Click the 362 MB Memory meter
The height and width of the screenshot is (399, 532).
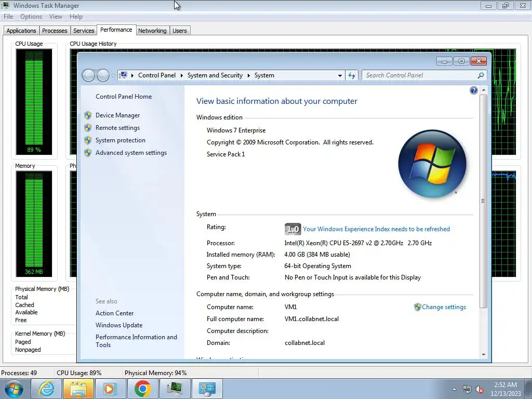pos(34,224)
